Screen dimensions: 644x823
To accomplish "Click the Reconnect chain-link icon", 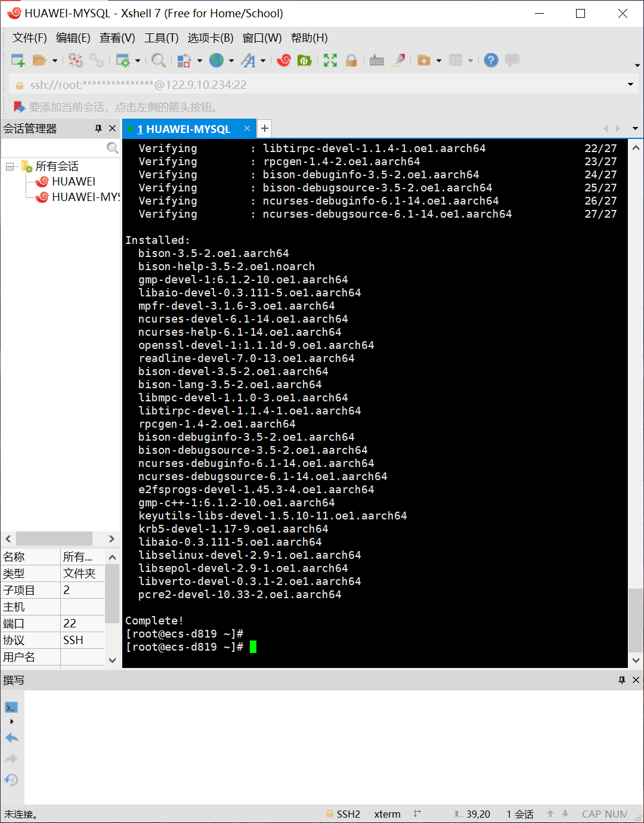I will [x=97, y=60].
